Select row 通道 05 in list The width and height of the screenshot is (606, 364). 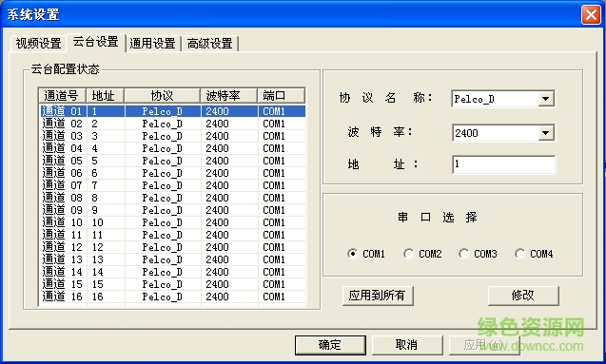pyautogui.click(x=173, y=161)
